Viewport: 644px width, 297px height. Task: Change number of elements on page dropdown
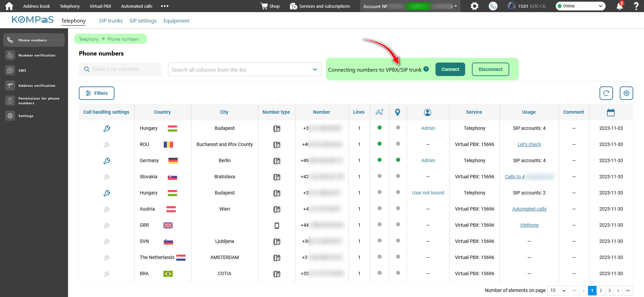tap(557, 290)
